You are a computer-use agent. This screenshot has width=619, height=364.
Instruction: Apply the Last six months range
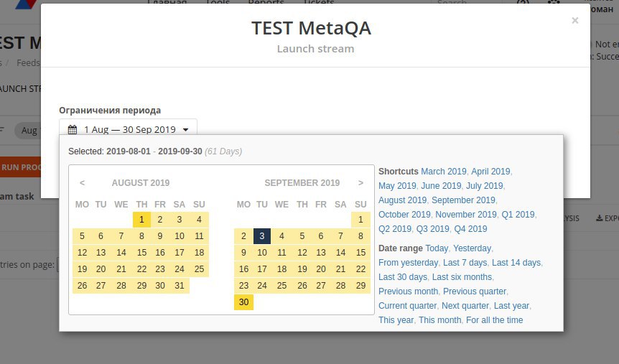[x=462, y=277]
